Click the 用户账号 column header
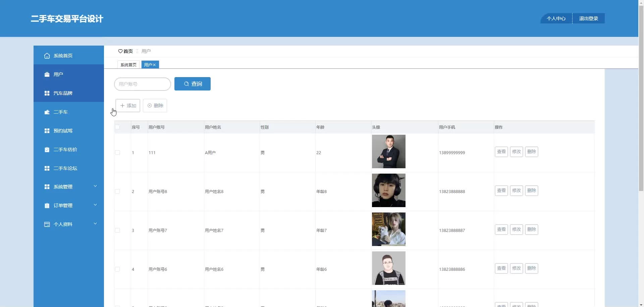The height and width of the screenshot is (307, 644). coord(157,127)
